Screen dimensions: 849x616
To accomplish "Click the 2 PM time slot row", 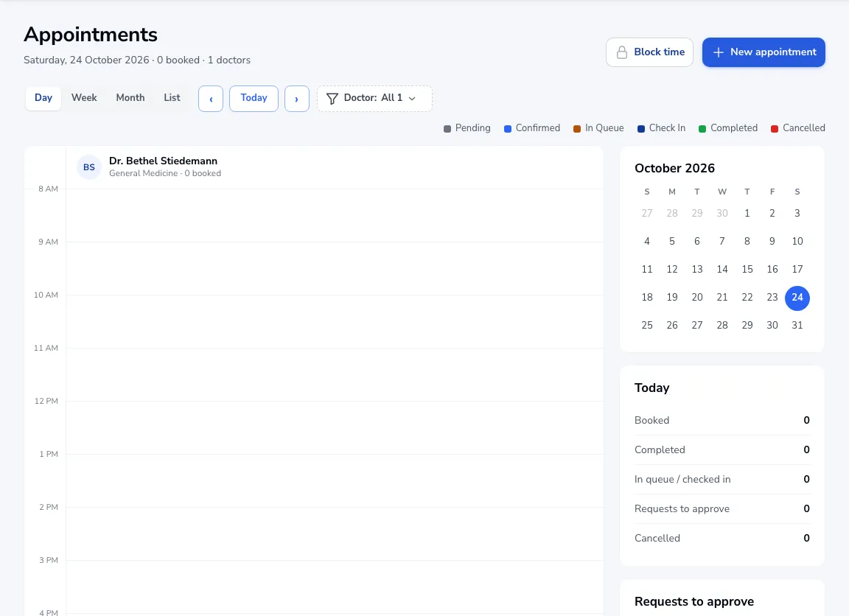I will coord(335,533).
